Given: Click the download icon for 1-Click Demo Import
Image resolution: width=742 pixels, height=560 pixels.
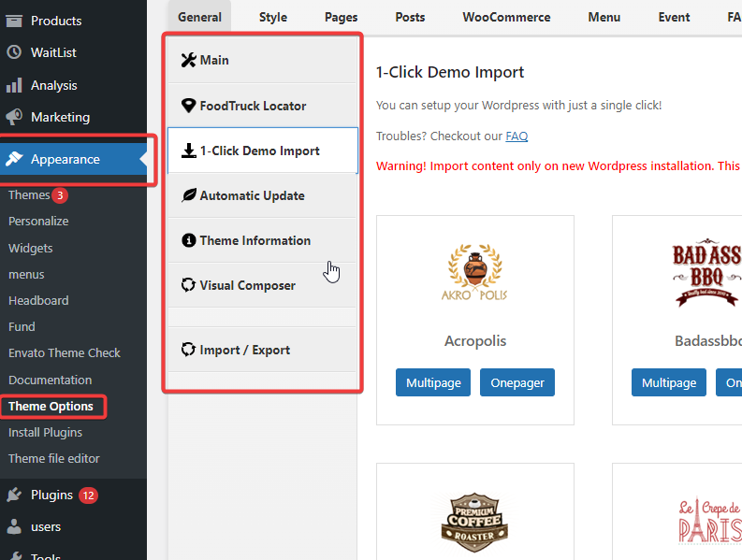Looking at the screenshot, I should point(188,151).
